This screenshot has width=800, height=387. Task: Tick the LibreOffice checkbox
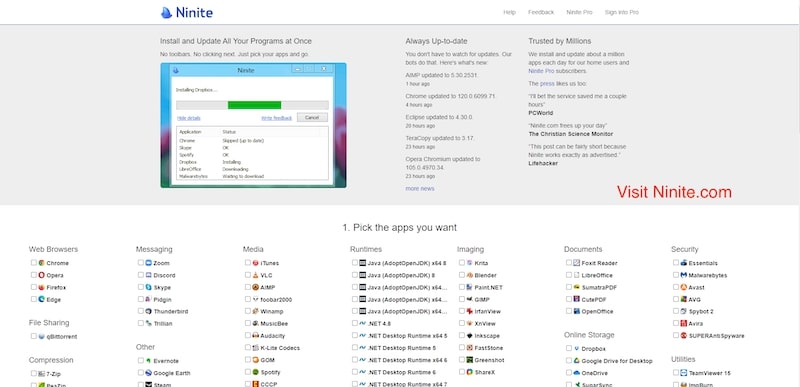coord(569,275)
